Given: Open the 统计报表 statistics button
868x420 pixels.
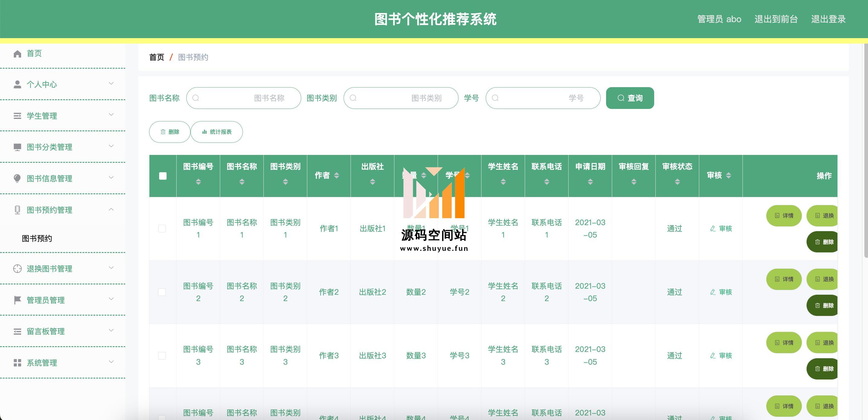Looking at the screenshot, I should [x=217, y=132].
